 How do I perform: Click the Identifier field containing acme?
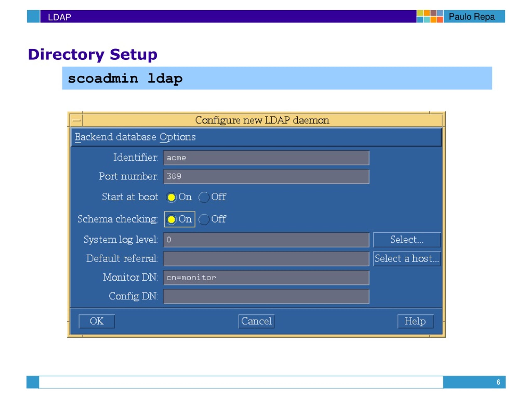266,158
